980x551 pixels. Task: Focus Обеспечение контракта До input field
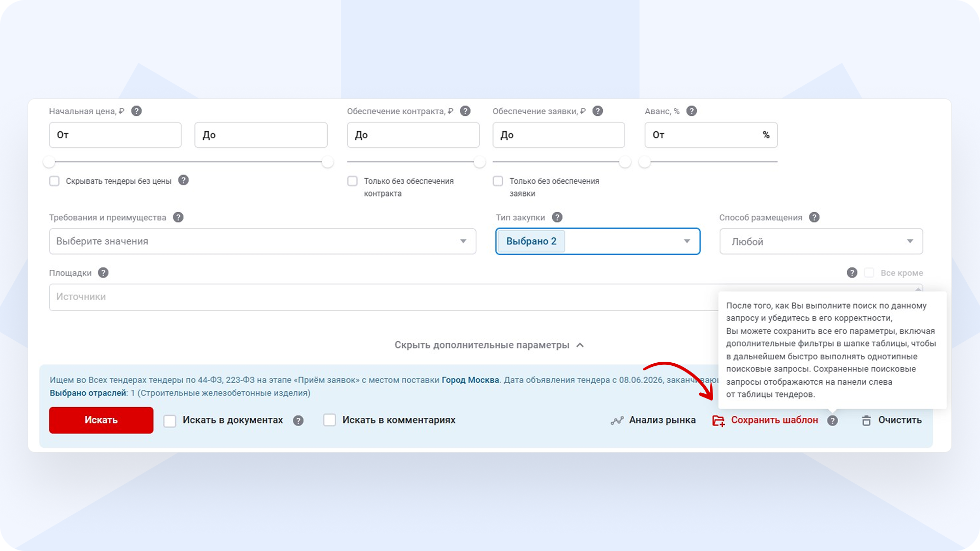tap(413, 135)
